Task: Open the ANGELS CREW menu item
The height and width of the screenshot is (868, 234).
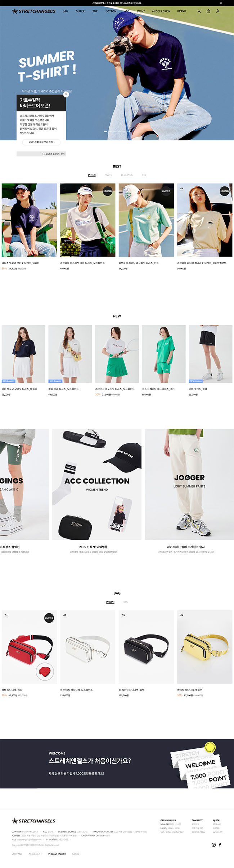Action: click(x=161, y=11)
